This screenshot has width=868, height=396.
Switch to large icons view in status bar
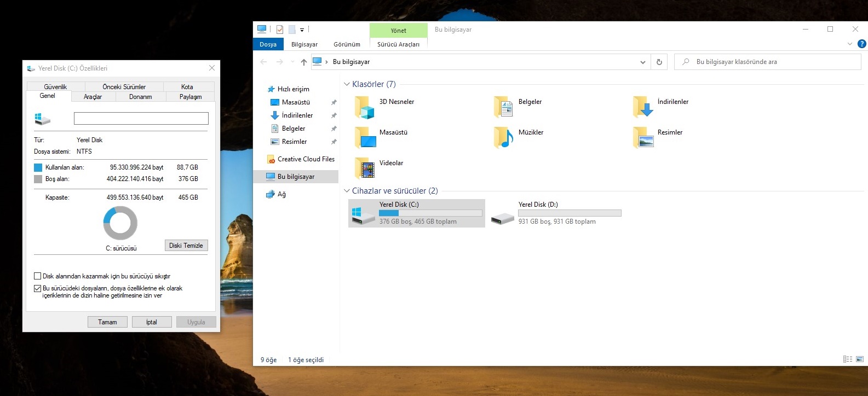pyautogui.click(x=860, y=359)
